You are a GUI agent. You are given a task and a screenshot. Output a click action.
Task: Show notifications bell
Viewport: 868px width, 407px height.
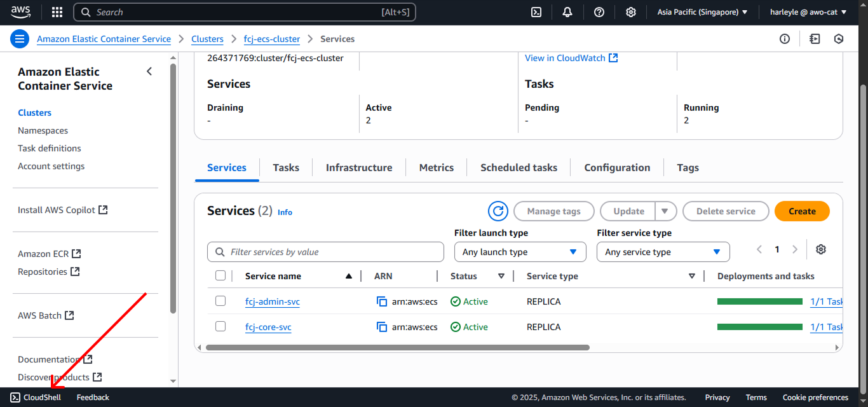[567, 12]
